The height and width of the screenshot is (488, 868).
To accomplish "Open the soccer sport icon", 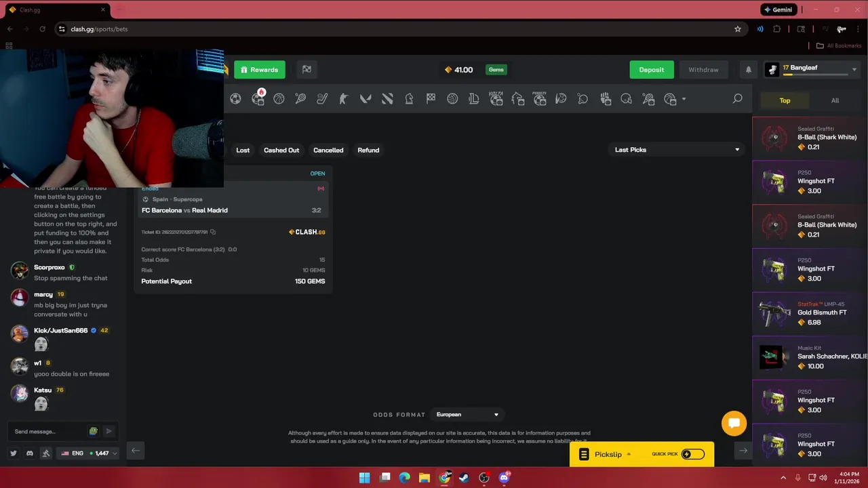I will click(x=235, y=99).
